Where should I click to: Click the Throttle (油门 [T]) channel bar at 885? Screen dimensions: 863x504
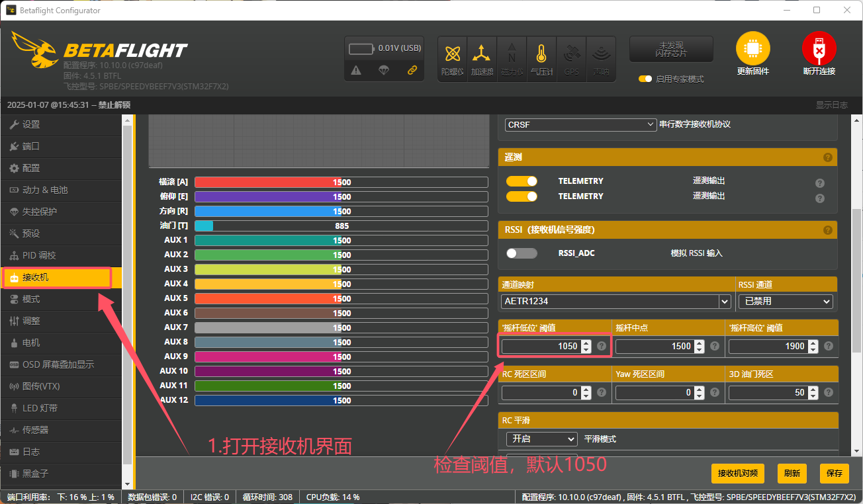(341, 226)
